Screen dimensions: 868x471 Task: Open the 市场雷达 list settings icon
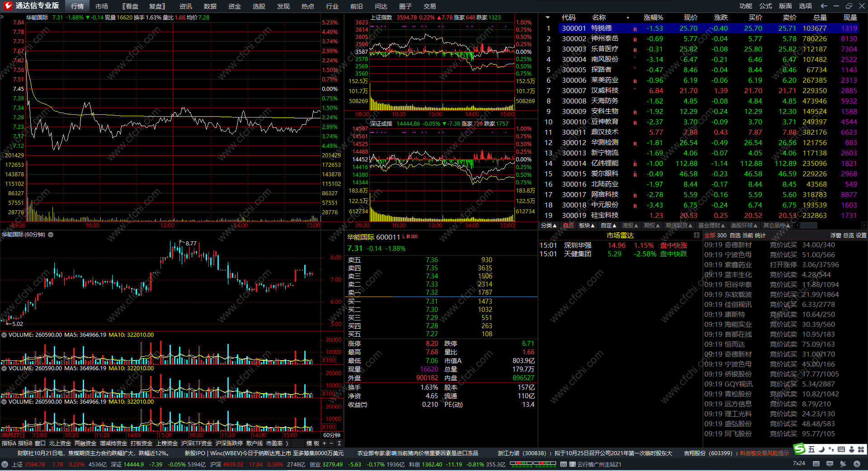pyautogui.click(x=696, y=235)
